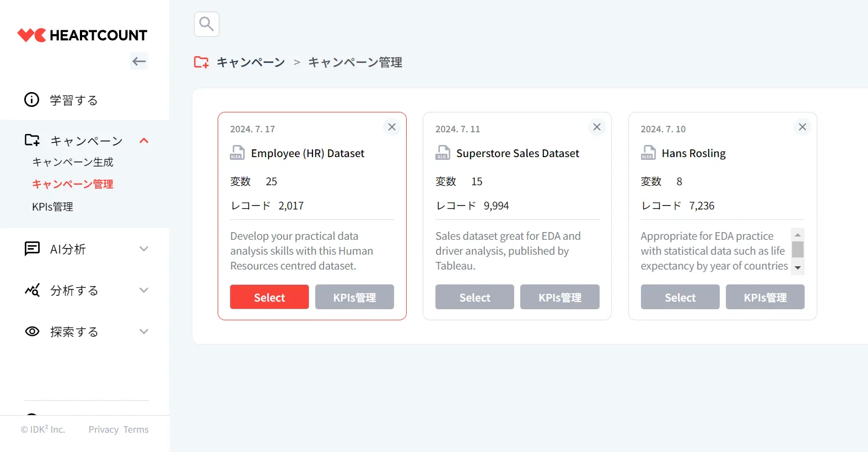Open KPIs管理 for Superstore Sales Dataset
This screenshot has height=452, width=868.
pos(559,297)
